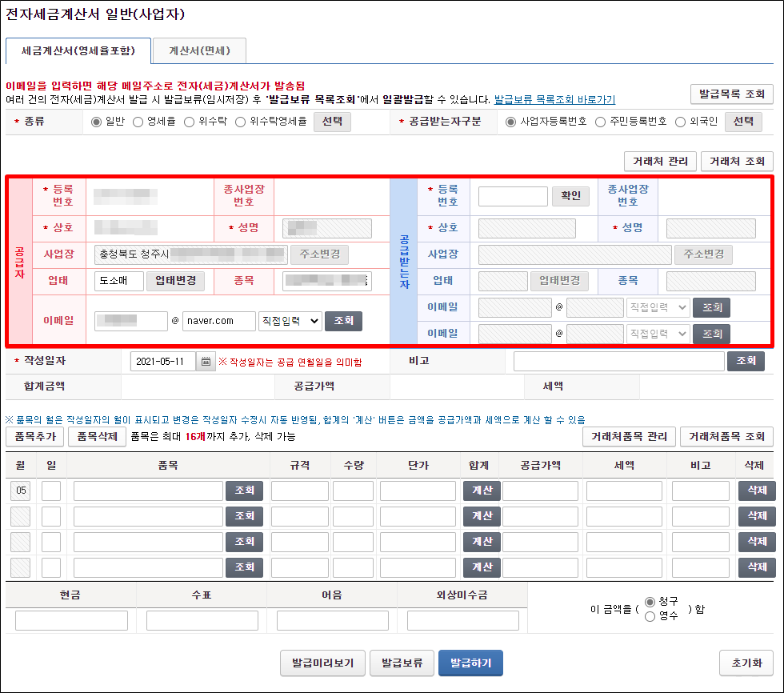Click 선택 button next to 종류

332,122
